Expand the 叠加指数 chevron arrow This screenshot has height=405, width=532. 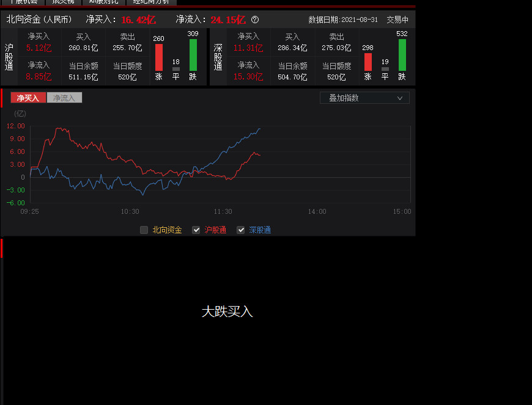(400, 98)
